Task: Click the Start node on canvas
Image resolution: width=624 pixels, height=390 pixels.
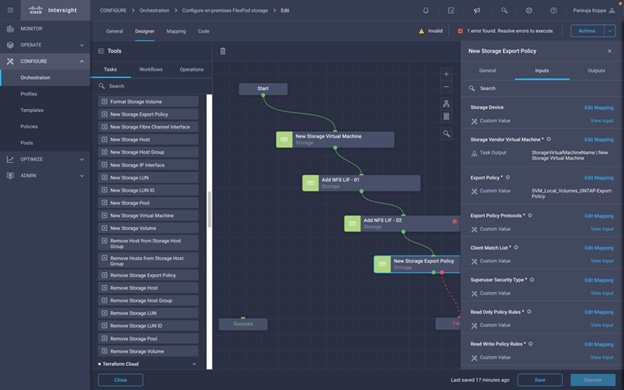Action: point(263,89)
